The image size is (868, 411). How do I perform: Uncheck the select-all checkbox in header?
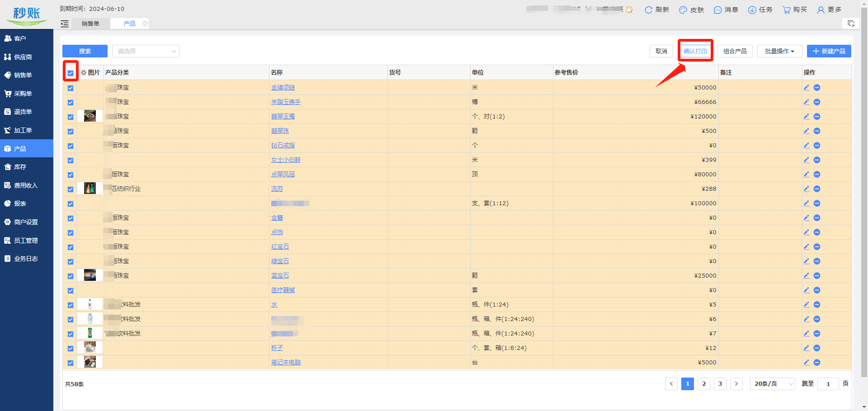[71, 73]
